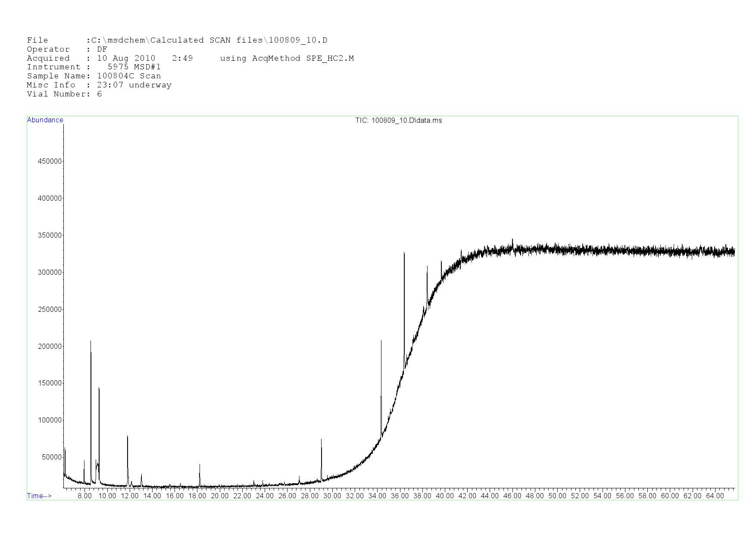The width and height of the screenshot is (756, 534).
Task: Click the peak apex near 34.3 minutes
Action: [381, 342]
